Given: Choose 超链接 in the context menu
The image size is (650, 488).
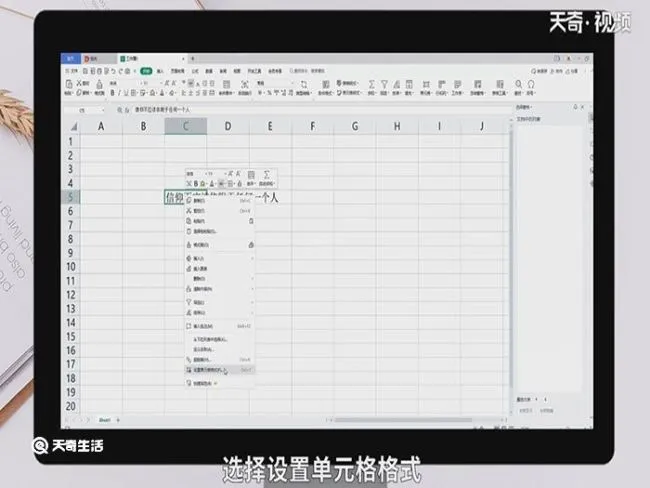Looking at the screenshot, I should (220, 359).
